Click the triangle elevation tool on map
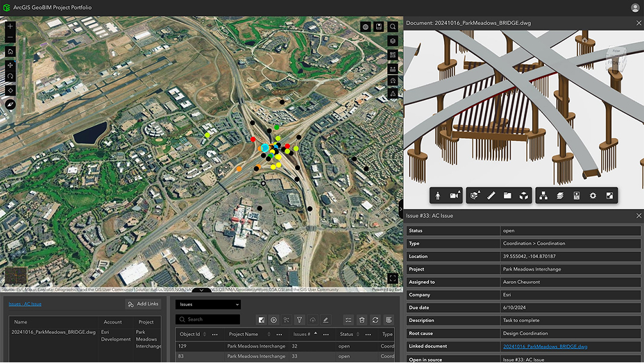The image size is (644, 363). (x=393, y=94)
